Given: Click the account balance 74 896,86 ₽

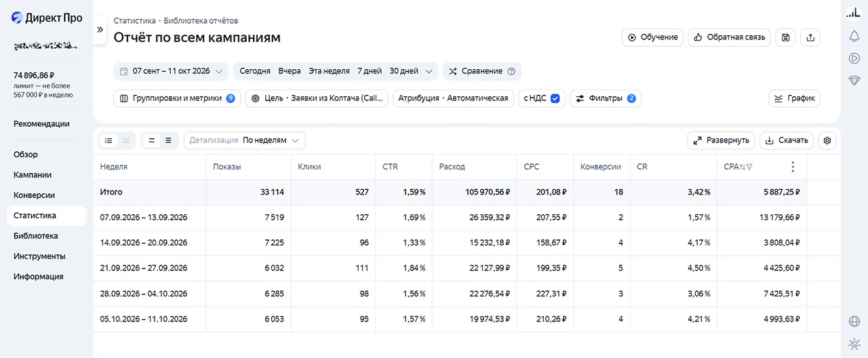Looking at the screenshot, I should (x=34, y=75).
